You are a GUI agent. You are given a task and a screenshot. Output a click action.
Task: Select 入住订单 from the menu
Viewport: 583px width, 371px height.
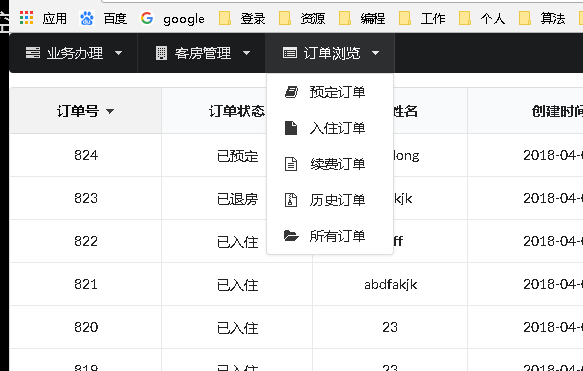[330, 128]
